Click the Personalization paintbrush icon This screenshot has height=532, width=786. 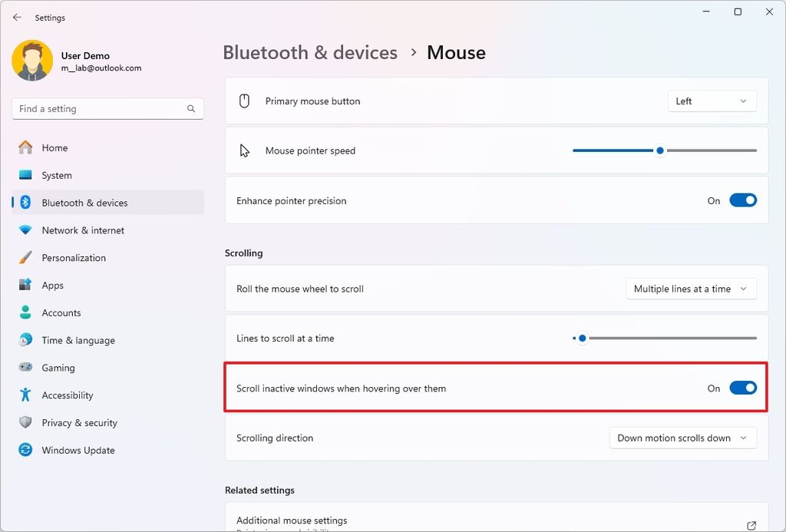click(x=25, y=257)
